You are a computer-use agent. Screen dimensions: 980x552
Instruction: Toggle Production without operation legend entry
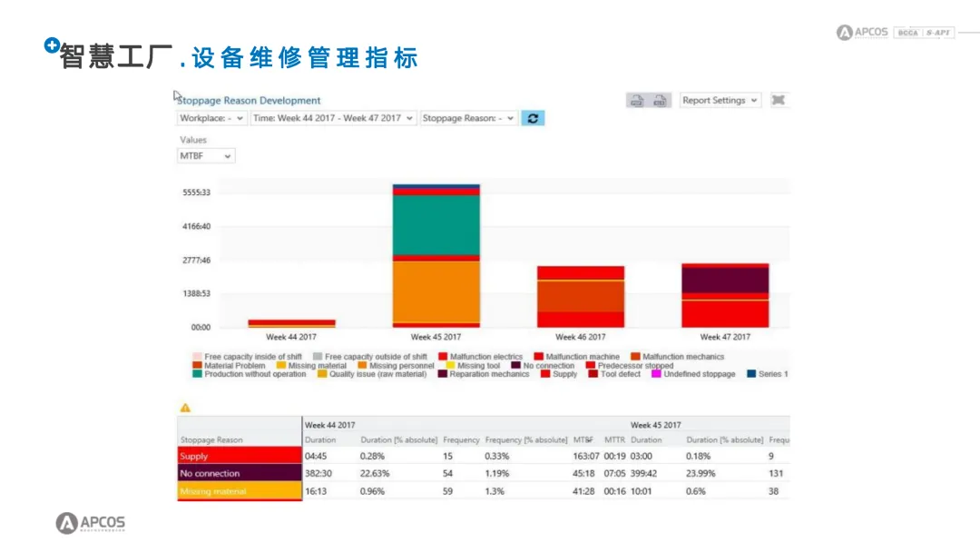click(x=250, y=374)
